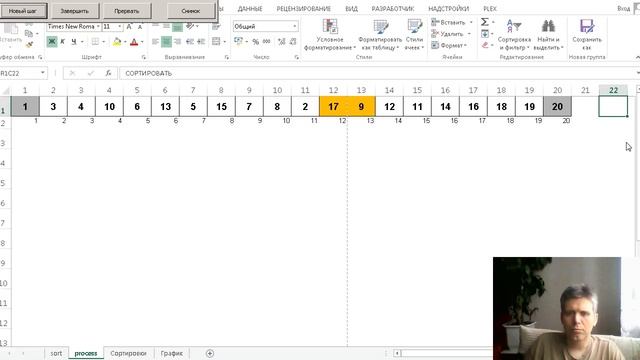Click the Вход sign-in link
640x360 pixels.
623,9
